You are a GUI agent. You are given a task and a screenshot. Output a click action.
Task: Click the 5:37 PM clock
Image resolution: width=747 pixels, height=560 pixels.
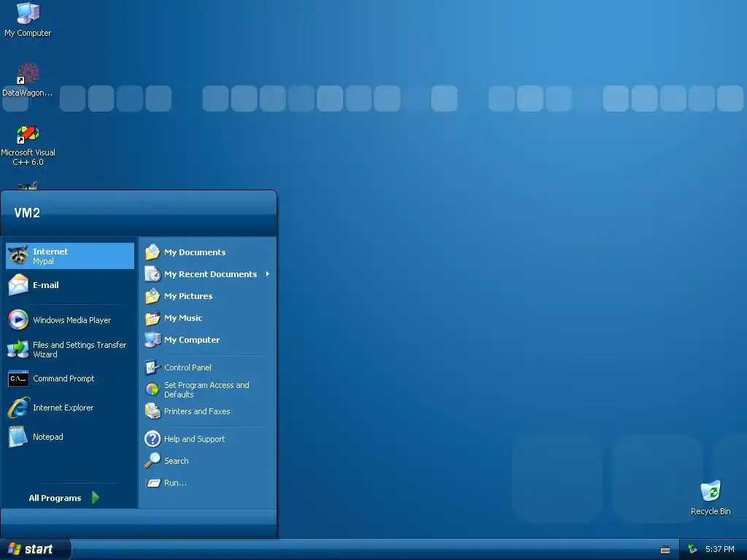click(719, 549)
